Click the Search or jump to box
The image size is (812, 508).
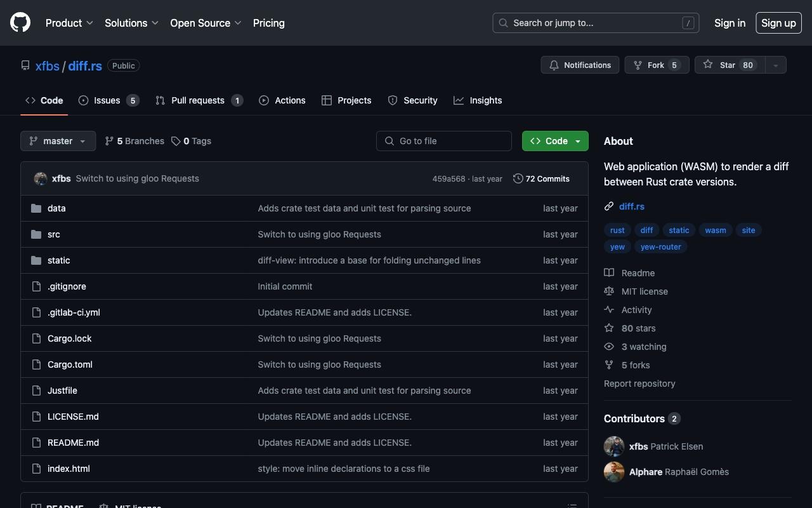click(596, 23)
